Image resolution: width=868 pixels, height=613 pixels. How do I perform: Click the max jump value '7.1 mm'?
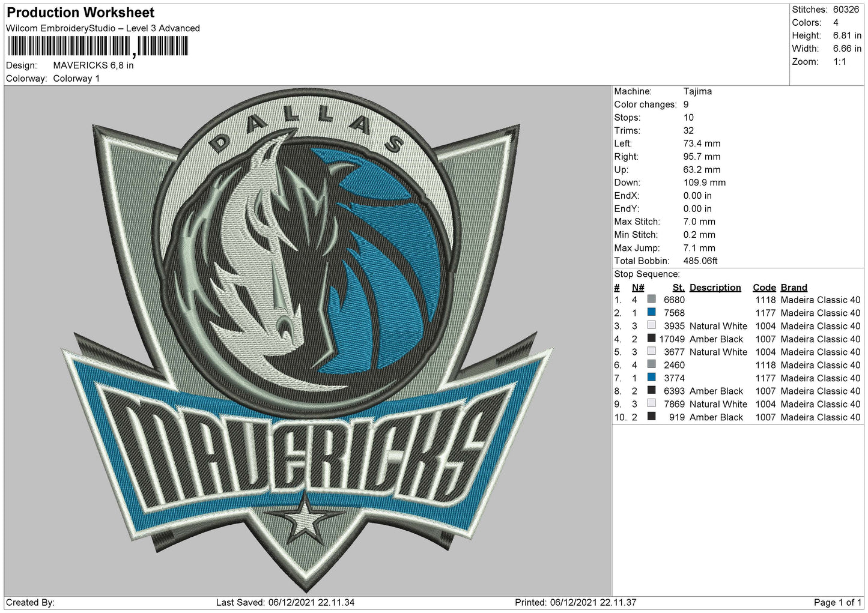pyautogui.click(x=699, y=248)
